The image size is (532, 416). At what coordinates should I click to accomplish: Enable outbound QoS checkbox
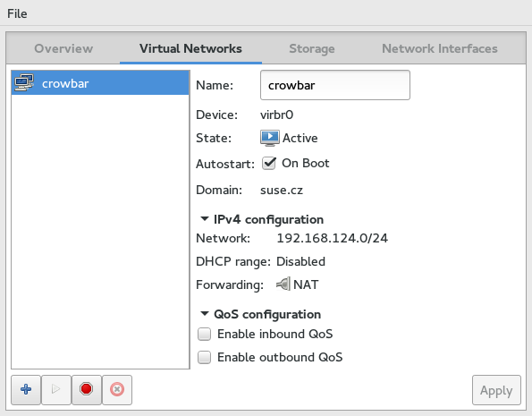tap(204, 357)
